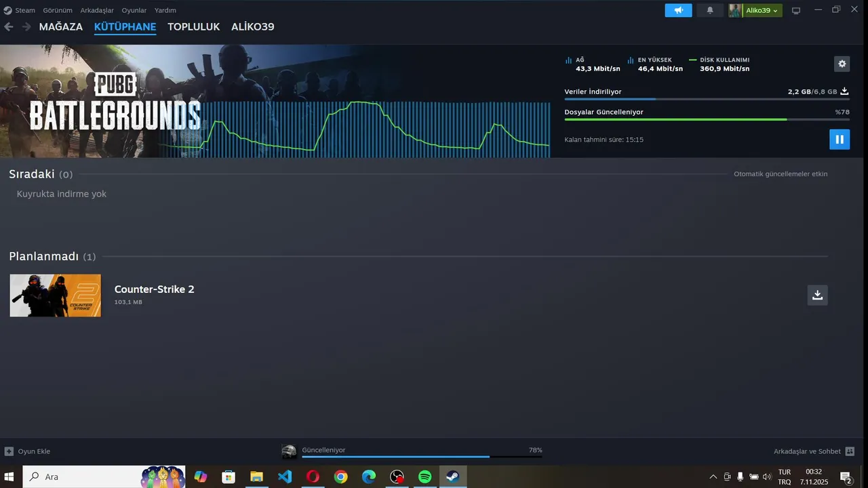Open download settings gear icon

click(842, 64)
